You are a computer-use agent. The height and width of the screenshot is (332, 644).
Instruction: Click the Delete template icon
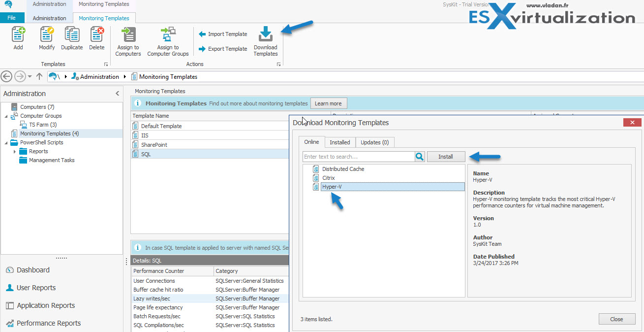[x=97, y=34]
